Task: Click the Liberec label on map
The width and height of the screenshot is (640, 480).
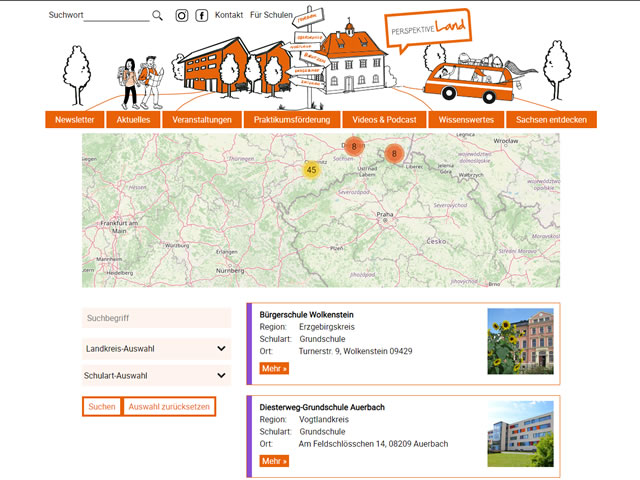Action: [414, 167]
